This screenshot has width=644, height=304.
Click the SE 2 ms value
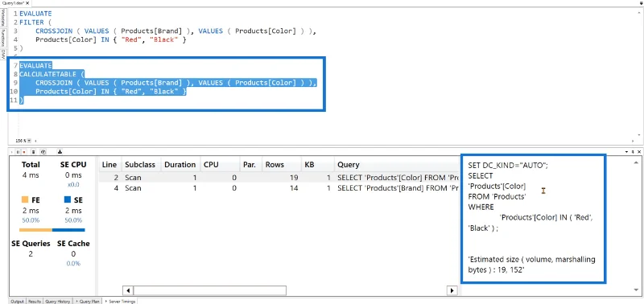pyautogui.click(x=73, y=211)
